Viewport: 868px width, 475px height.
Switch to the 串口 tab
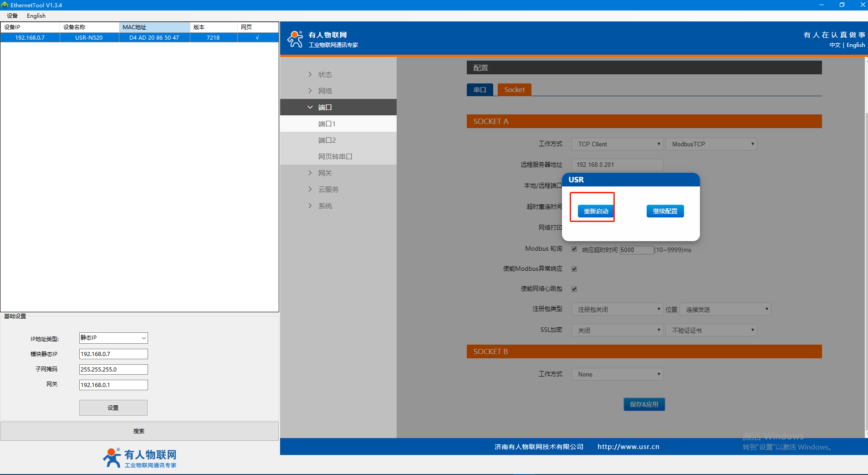pyautogui.click(x=480, y=90)
